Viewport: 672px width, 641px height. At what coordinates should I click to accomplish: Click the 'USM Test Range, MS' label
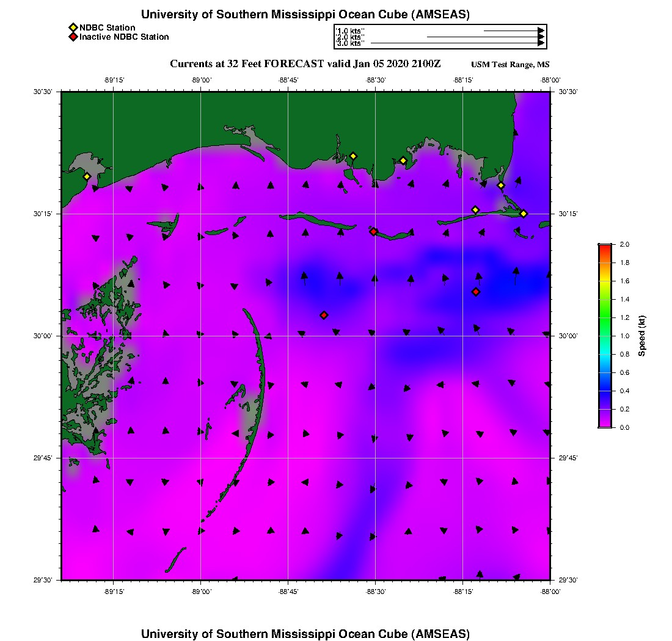(510, 65)
